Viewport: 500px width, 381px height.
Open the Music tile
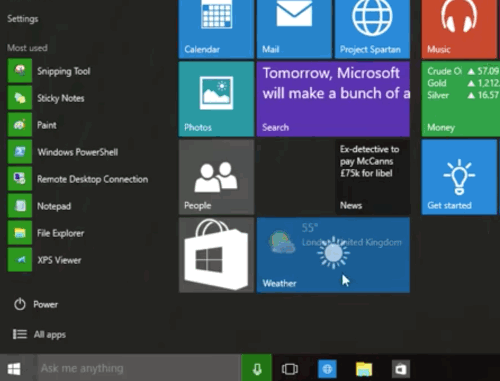click(459, 29)
